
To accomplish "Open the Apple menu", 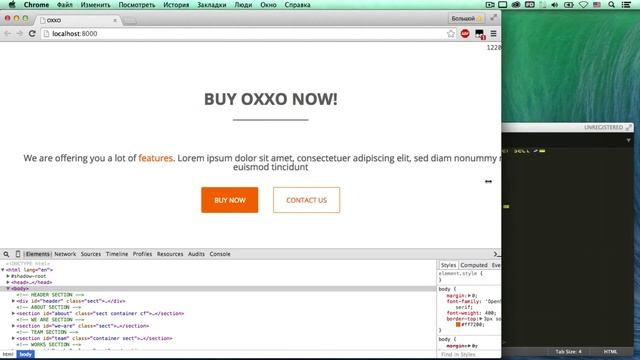I will [x=12, y=5].
